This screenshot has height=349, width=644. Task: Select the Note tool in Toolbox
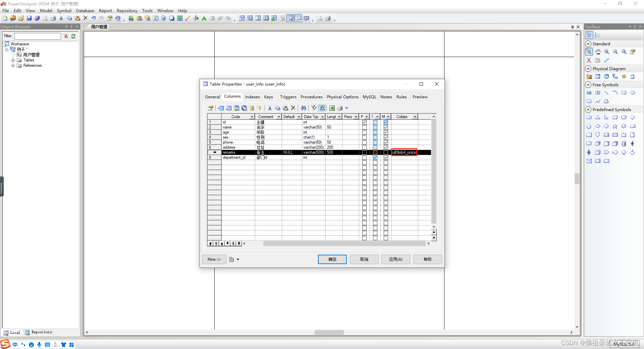point(598,60)
